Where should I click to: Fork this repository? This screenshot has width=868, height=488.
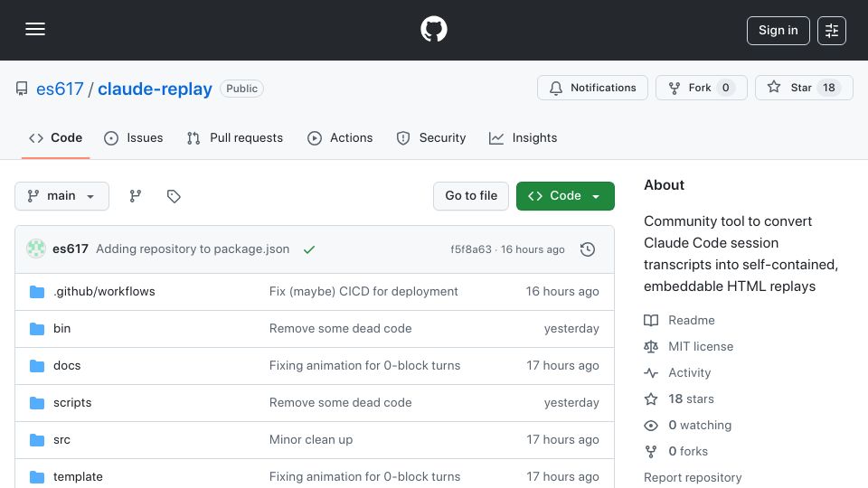coord(701,88)
